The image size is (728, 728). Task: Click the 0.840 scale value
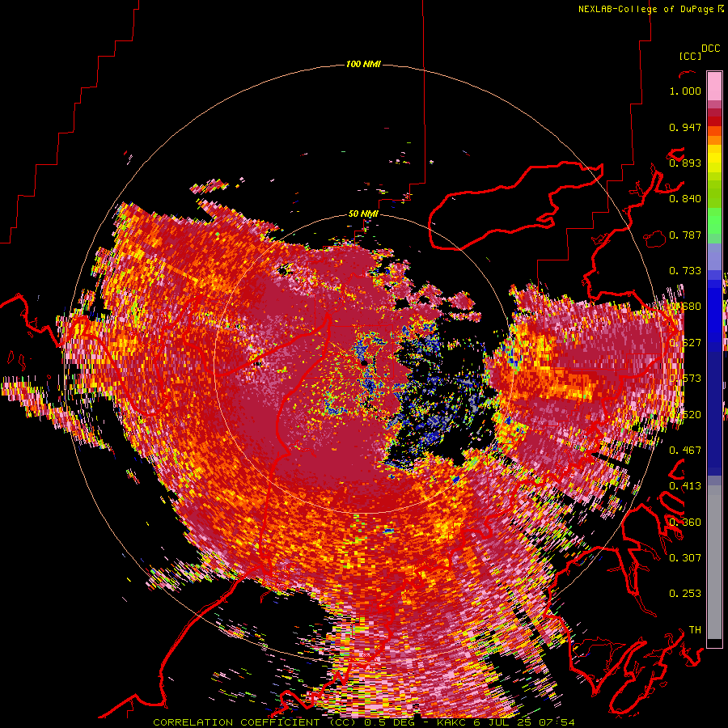point(685,199)
